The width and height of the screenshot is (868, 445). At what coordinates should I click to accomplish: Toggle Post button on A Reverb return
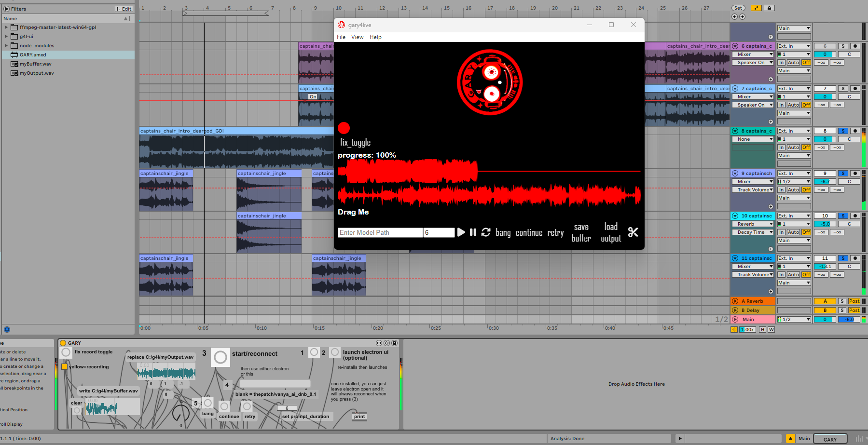pyautogui.click(x=854, y=301)
